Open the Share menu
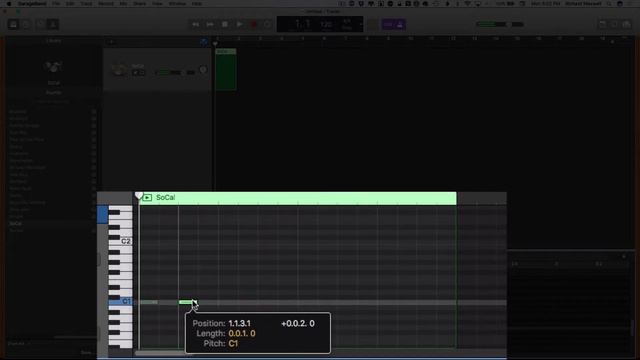640x360 pixels. coord(140,4)
